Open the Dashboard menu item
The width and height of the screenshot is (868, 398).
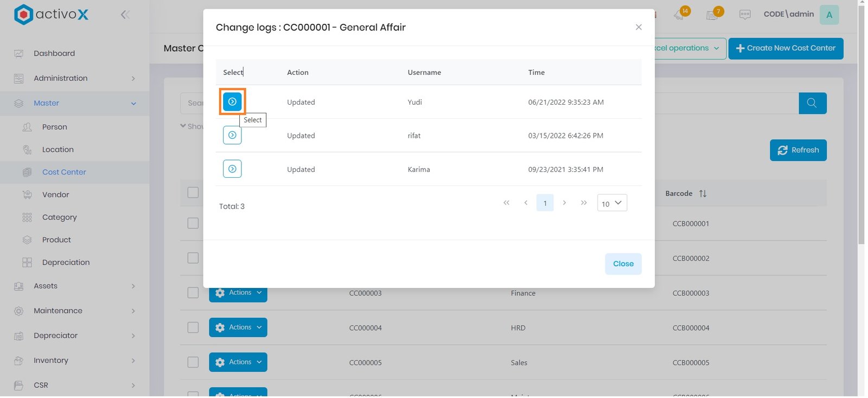coord(54,53)
